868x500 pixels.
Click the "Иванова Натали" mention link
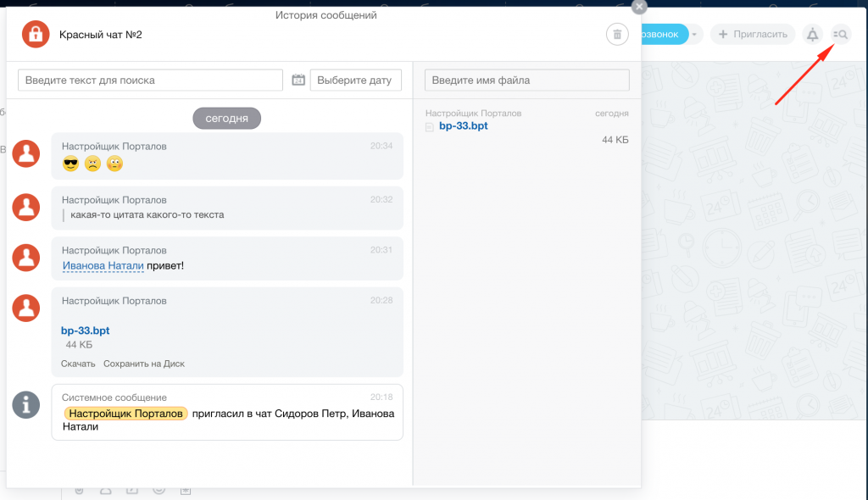coord(103,266)
